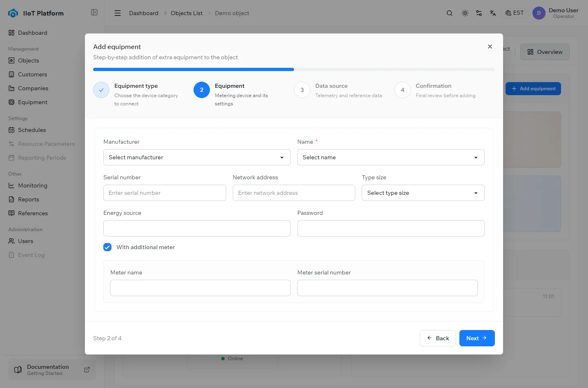Focus the Password input field
Viewport: 588px width, 388px height.
[391, 228]
